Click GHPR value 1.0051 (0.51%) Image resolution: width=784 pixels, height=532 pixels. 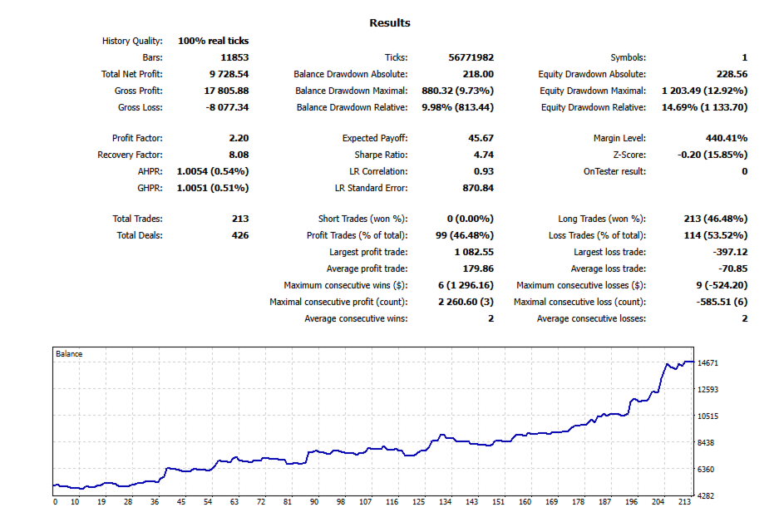(213, 188)
